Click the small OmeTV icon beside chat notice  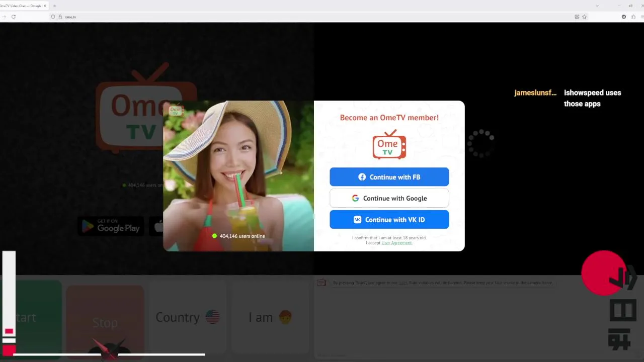pyautogui.click(x=321, y=283)
